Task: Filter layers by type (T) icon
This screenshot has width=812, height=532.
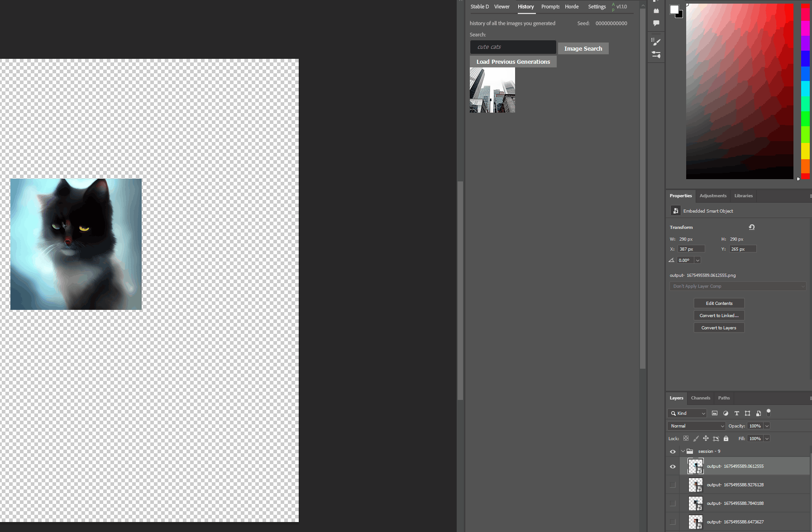Action: 736,413
